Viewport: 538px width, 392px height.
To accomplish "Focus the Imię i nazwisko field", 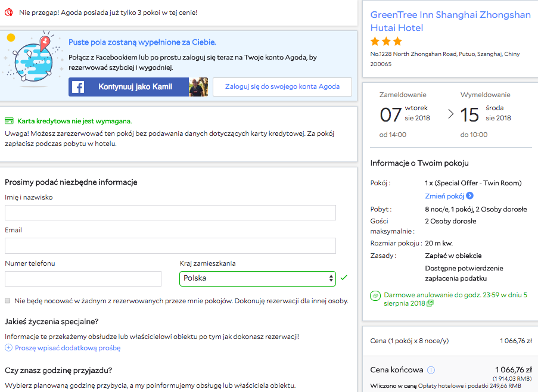I will pyautogui.click(x=170, y=213).
